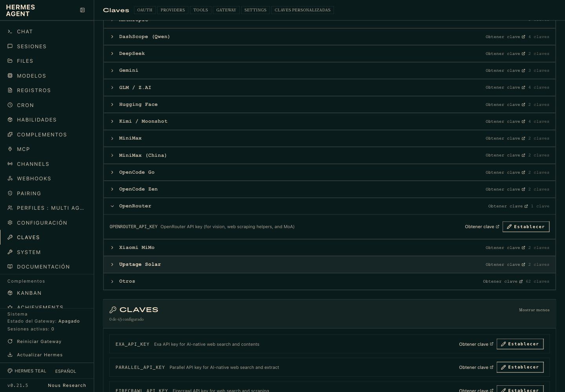This screenshot has width=565, height=392.
Task: Click the Complementos puzzle icon
Action: (x=10, y=134)
